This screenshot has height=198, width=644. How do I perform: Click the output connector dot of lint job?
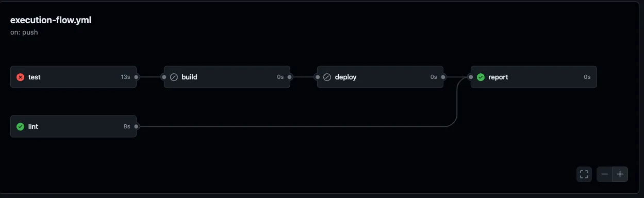137,126
